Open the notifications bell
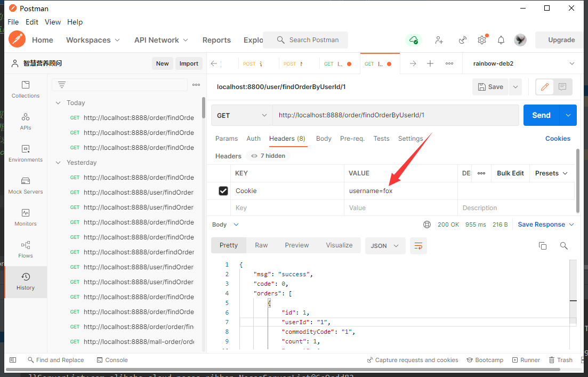Screen dimensions: 588x377 501,40
